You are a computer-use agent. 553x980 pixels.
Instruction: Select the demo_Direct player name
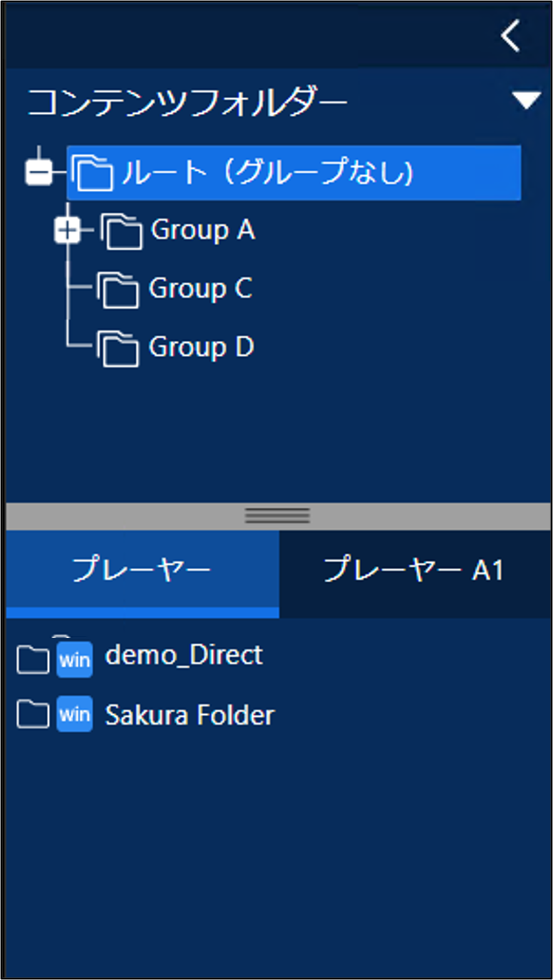point(184,656)
